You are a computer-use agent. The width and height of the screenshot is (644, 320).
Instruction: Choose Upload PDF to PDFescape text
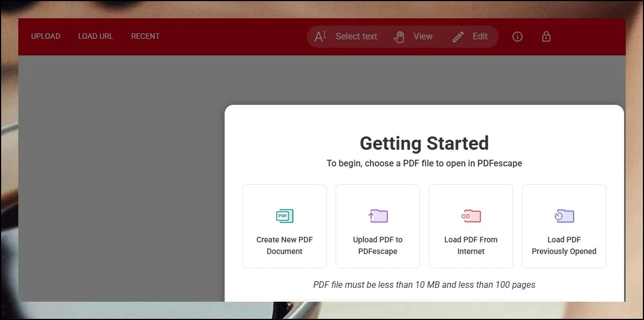click(378, 246)
